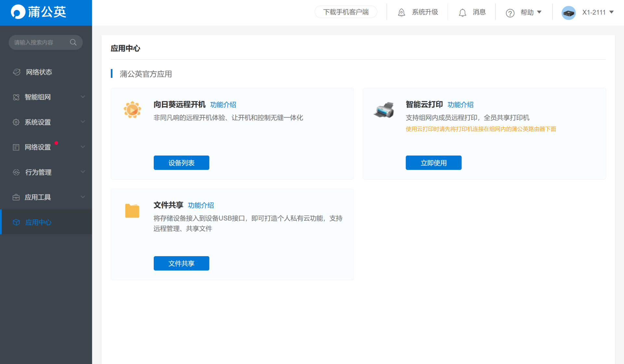This screenshot has height=364, width=624.
Task: Click the 消息 text in header
Action: 479,12
